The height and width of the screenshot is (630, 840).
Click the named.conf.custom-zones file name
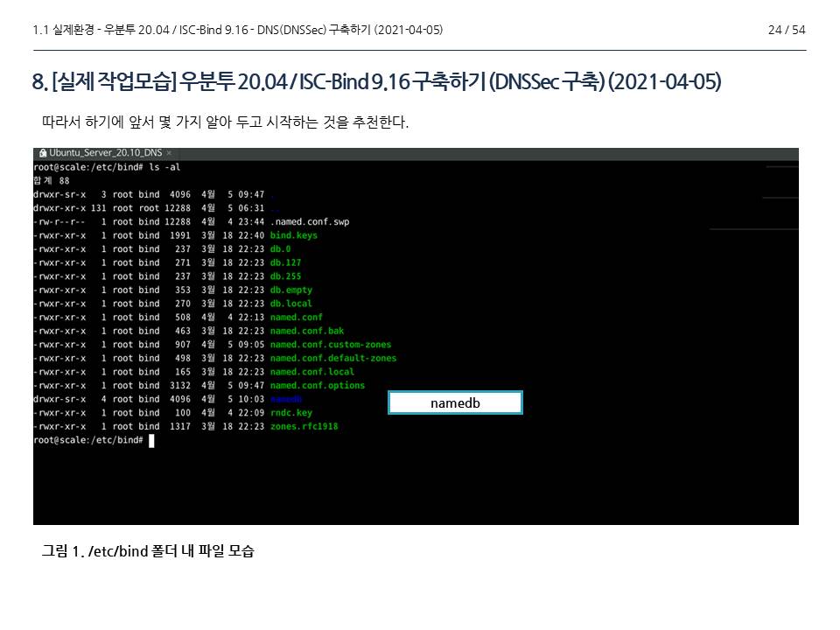pos(331,345)
